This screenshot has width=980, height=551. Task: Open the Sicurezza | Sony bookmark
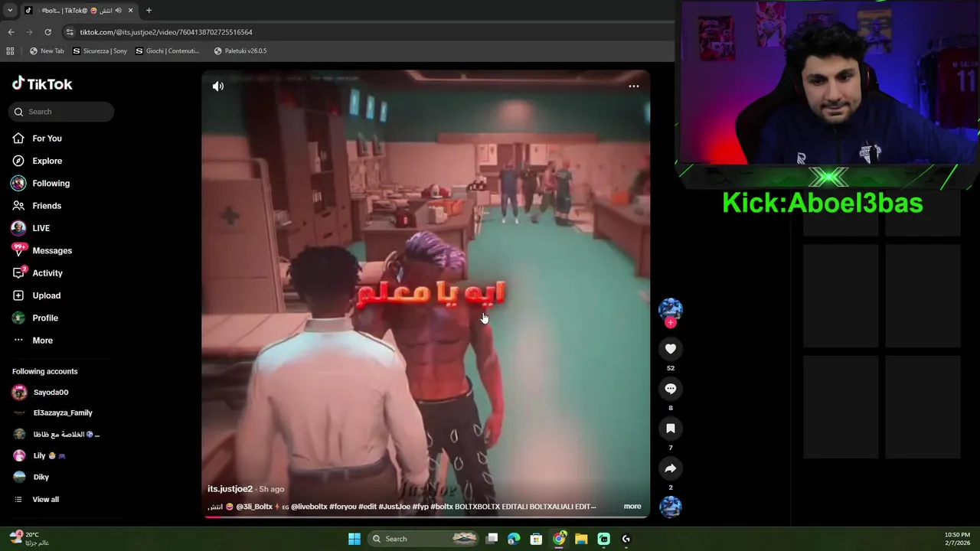point(100,51)
